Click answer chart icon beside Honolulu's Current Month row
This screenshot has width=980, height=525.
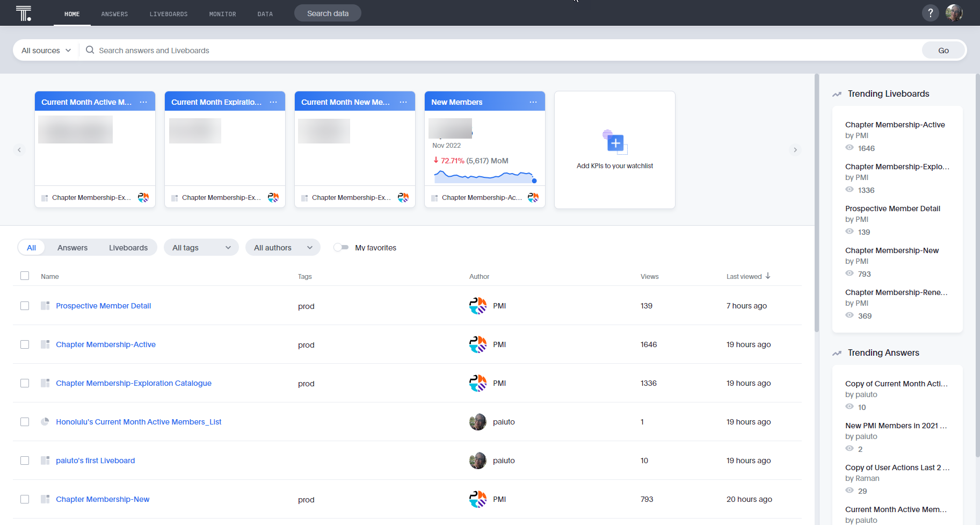click(45, 422)
